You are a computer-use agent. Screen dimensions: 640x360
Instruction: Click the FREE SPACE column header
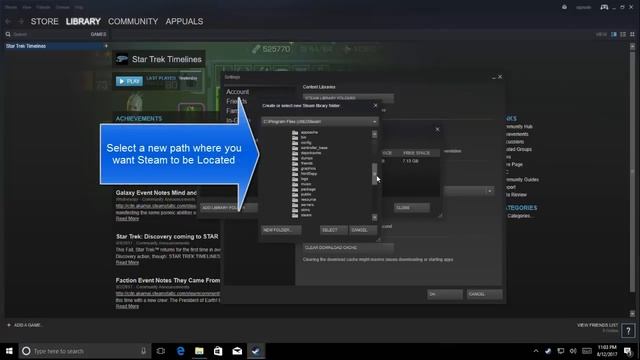416,153
